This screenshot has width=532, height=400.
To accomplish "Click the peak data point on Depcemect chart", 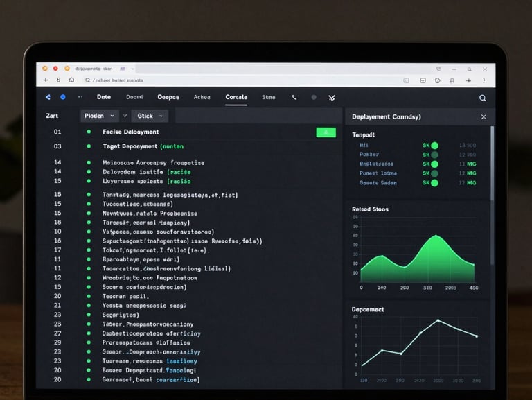I will tap(438, 320).
